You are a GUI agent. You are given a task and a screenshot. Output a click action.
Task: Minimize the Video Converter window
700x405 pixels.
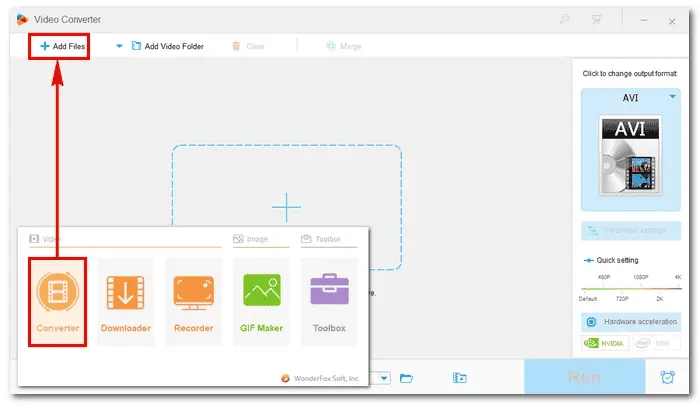pos(644,21)
